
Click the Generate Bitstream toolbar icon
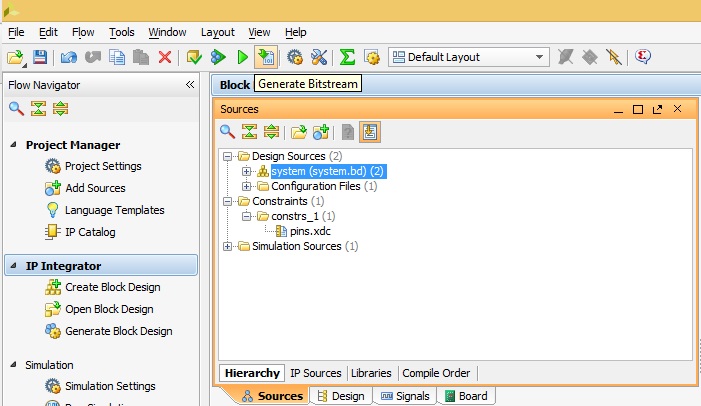pos(266,57)
